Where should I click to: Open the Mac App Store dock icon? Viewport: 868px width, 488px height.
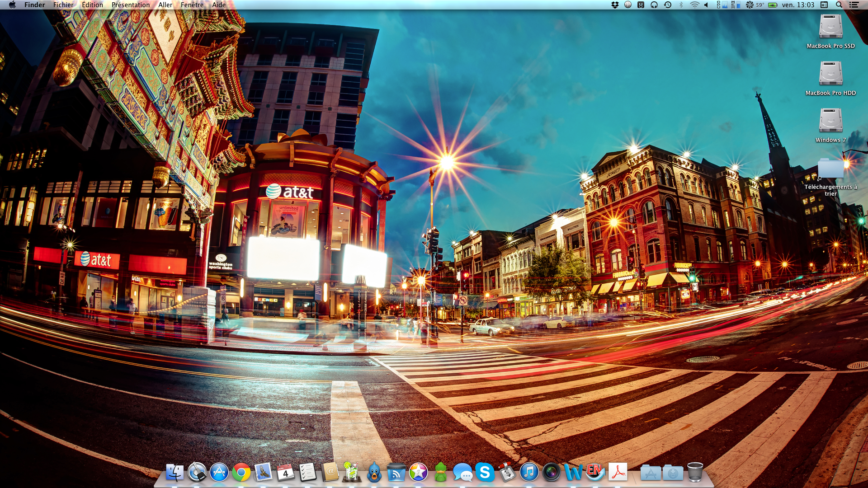[219, 473]
